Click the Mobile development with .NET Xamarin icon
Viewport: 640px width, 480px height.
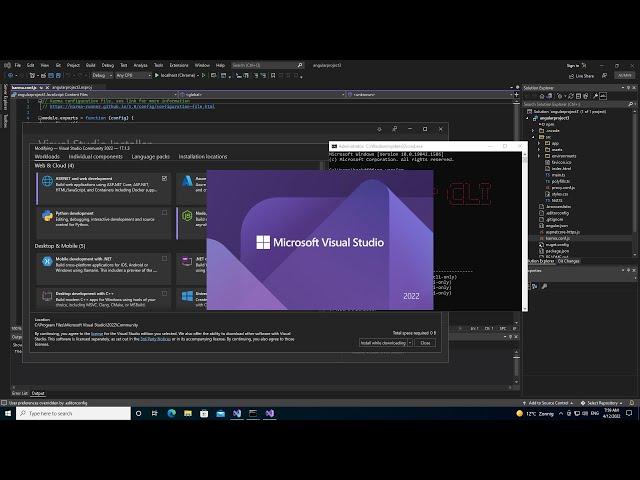click(x=47, y=261)
